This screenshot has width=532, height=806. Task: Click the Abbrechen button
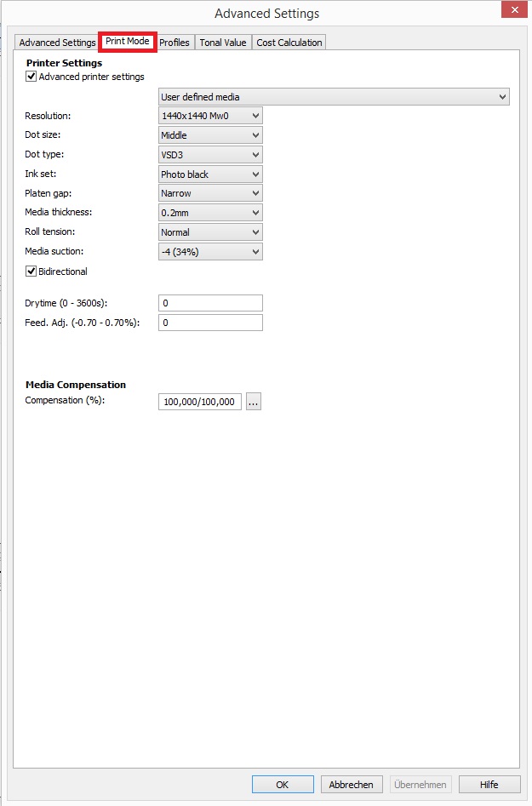[352, 785]
